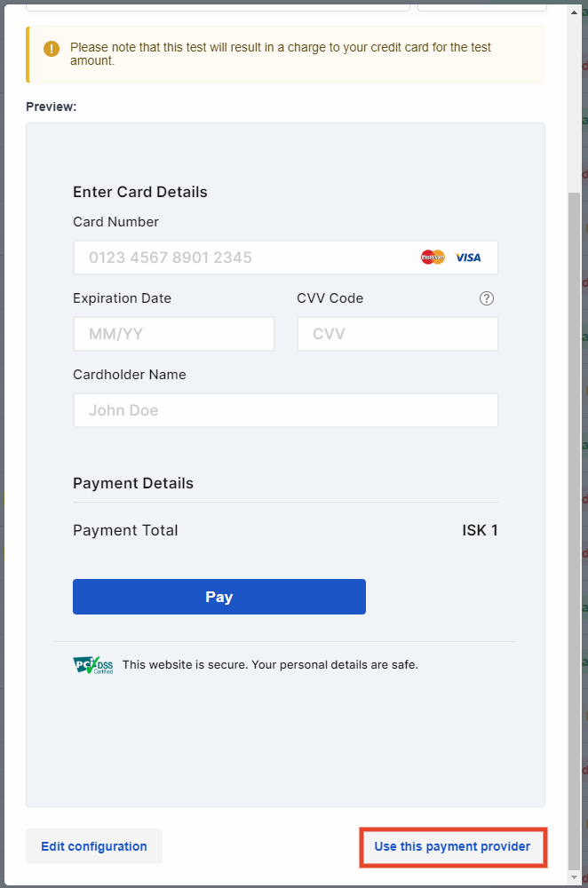Viewport: 588px width, 888px height.
Task: Click the Enter Card Details heading
Action: click(140, 192)
